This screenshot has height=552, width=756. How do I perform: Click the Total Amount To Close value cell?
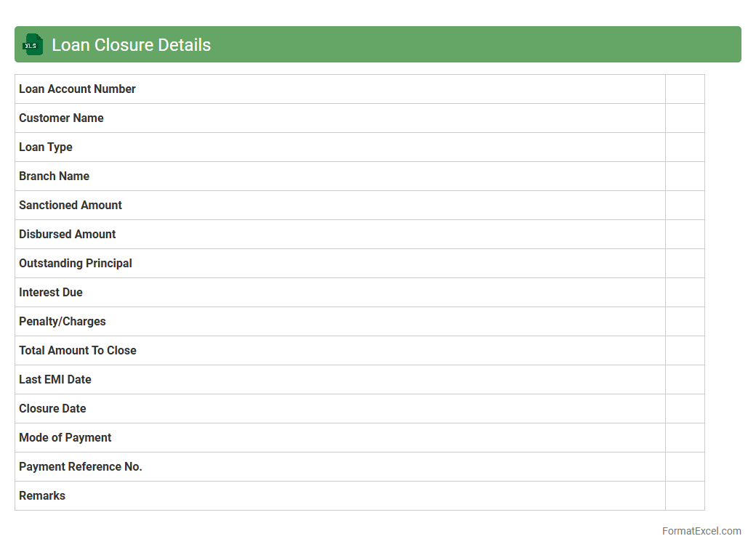tap(684, 350)
